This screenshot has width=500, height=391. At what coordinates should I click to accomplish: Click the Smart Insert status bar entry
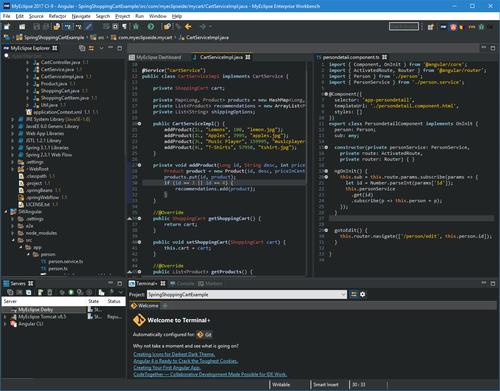[326, 385]
